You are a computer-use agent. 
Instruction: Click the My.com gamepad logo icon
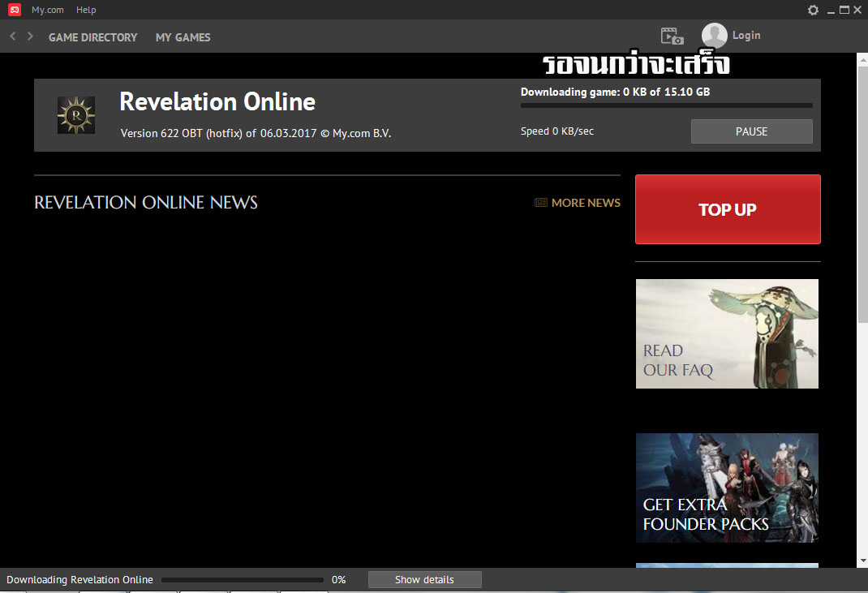(14, 9)
